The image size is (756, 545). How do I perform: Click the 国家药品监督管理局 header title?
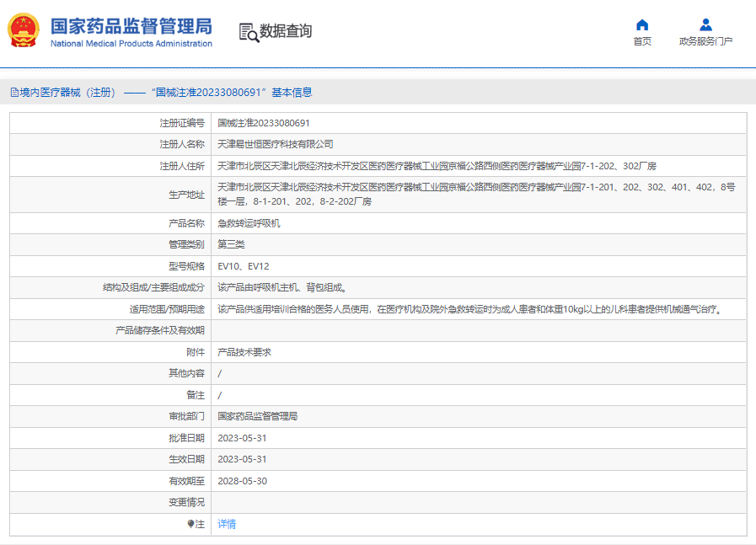[x=131, y=26]
